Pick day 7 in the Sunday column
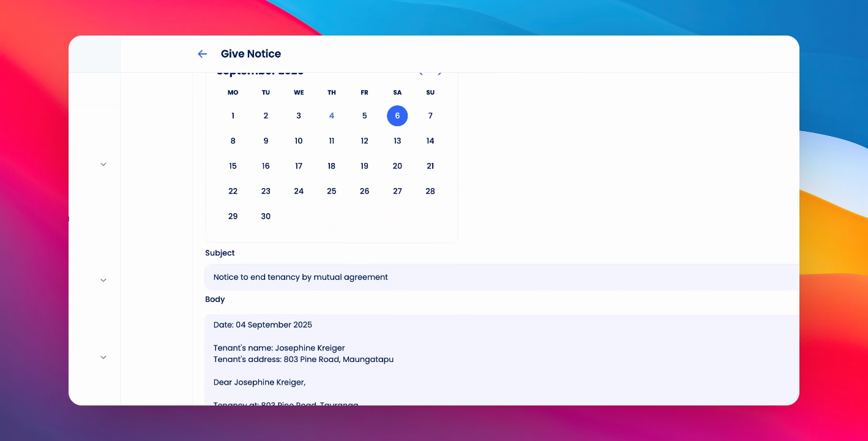The image size is (868, 441). 430,116
